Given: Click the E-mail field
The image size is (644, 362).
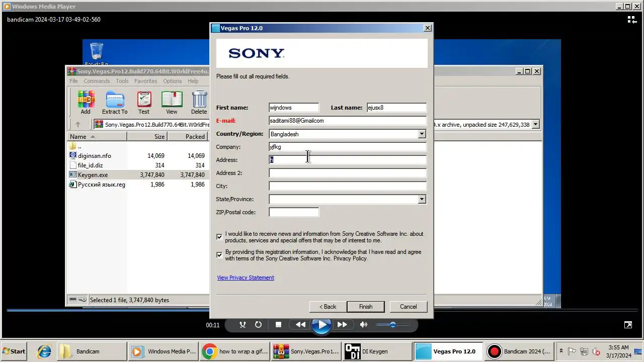Looking at the screenshot, I should [x=348, y=121].
